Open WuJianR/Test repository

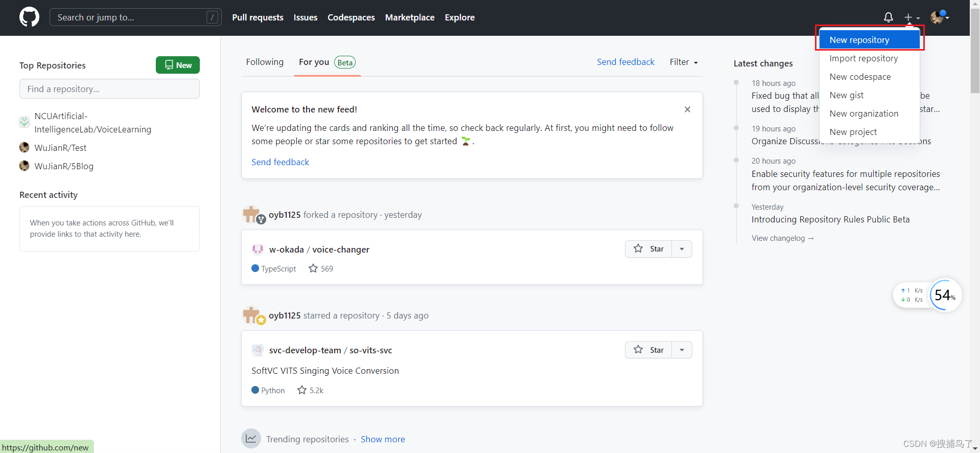coord(60,148)
